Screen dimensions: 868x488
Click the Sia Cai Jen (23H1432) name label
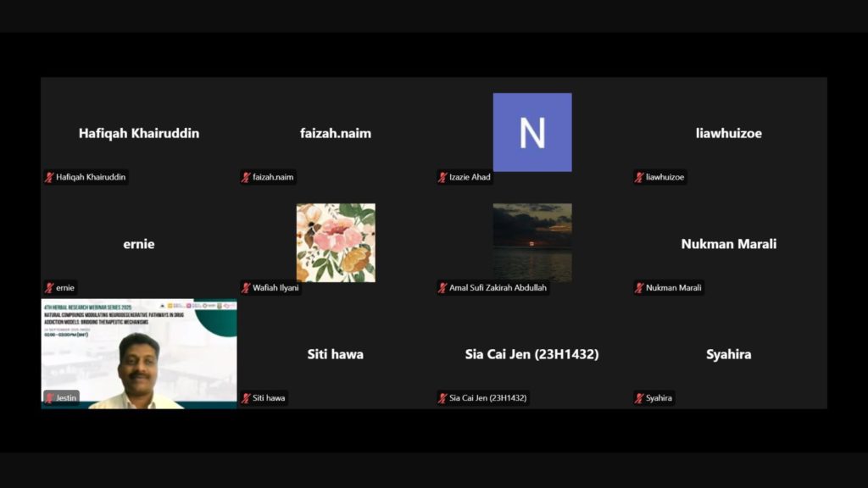point(487,397)
